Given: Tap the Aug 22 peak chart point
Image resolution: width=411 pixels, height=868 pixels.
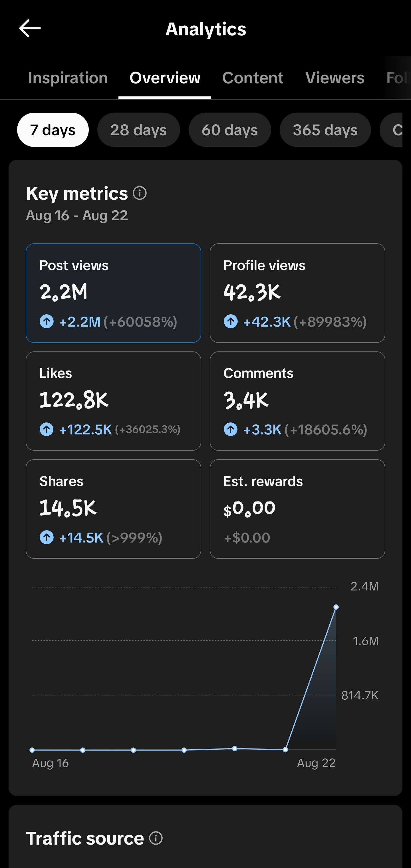Looking at the screenshot, I should point(336,607).
